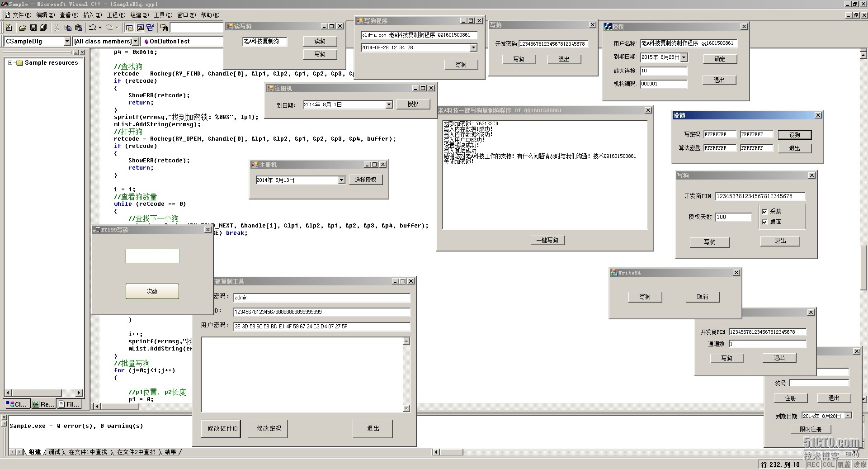The width and height of the screenshot is (868, 469).
Task: Click the 狗号 input field
Action: [x=819, y=383]
